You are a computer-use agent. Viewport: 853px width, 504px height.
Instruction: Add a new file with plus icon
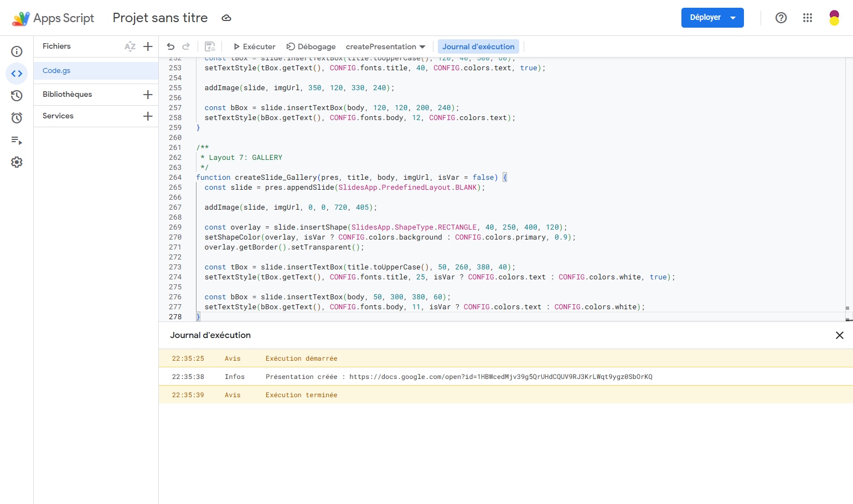148,46
